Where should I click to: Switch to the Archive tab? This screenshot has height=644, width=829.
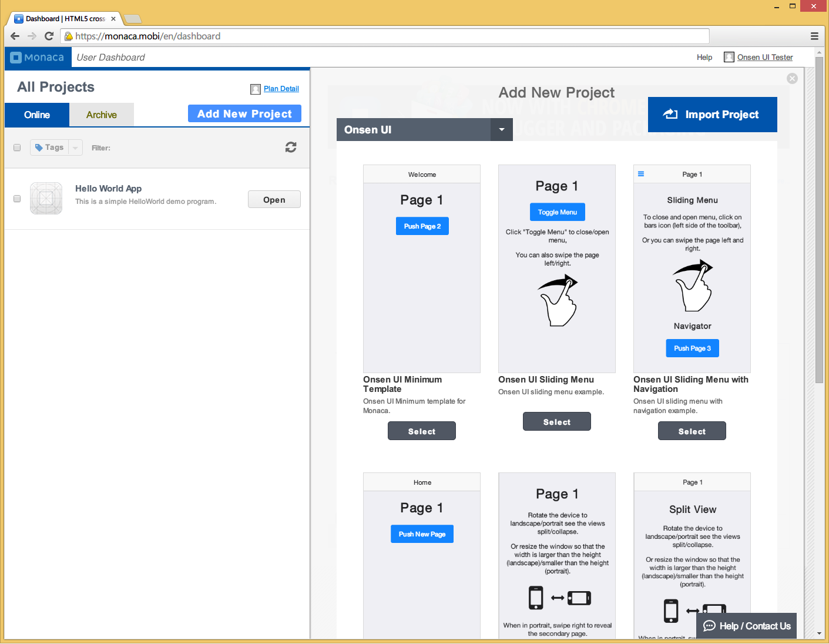(x=101, y=115)
